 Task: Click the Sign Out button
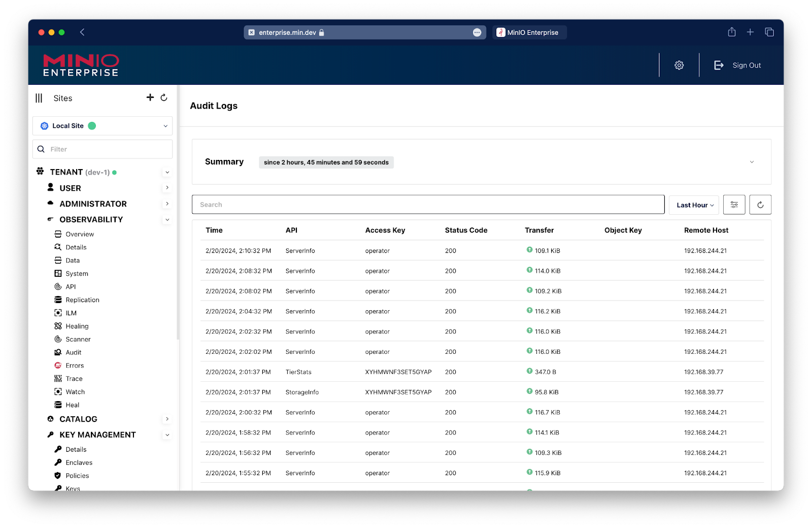tap(738, 65)
